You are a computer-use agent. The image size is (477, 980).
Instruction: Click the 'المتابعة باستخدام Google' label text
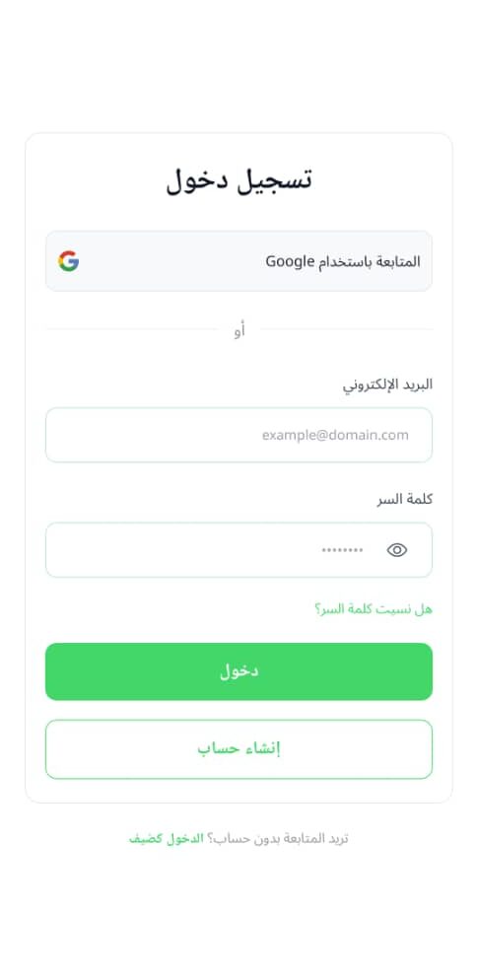point(343,261)
